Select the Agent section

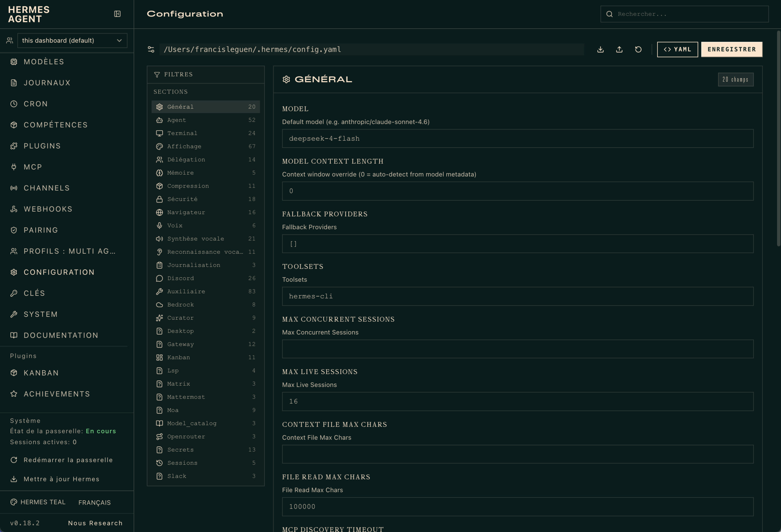(x=206, y=120)
